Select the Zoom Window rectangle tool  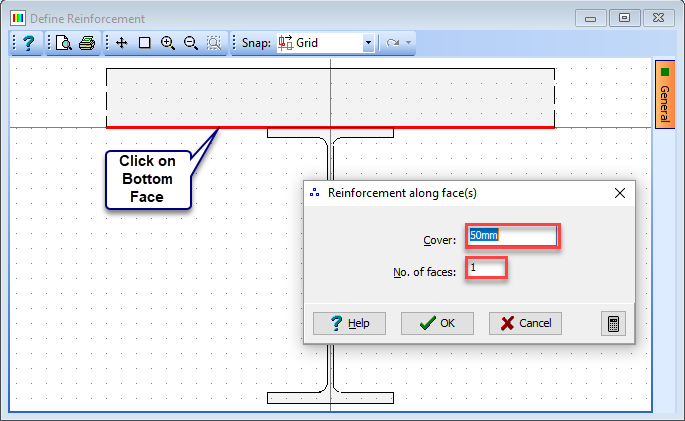coord(145,43)
